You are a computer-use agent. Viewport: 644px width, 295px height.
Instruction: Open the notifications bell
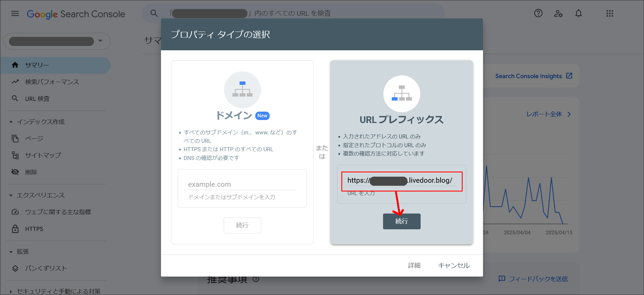pyautogui.click(x=579, y=13)
